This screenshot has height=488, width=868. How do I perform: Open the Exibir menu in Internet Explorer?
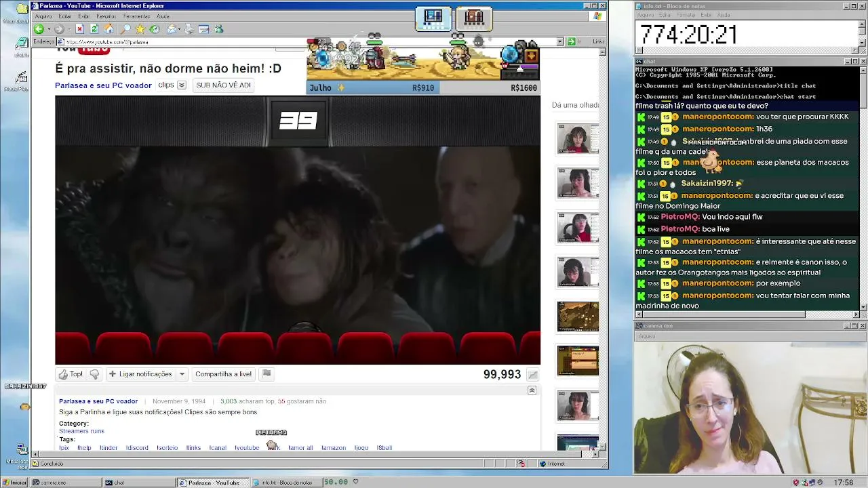83,16
